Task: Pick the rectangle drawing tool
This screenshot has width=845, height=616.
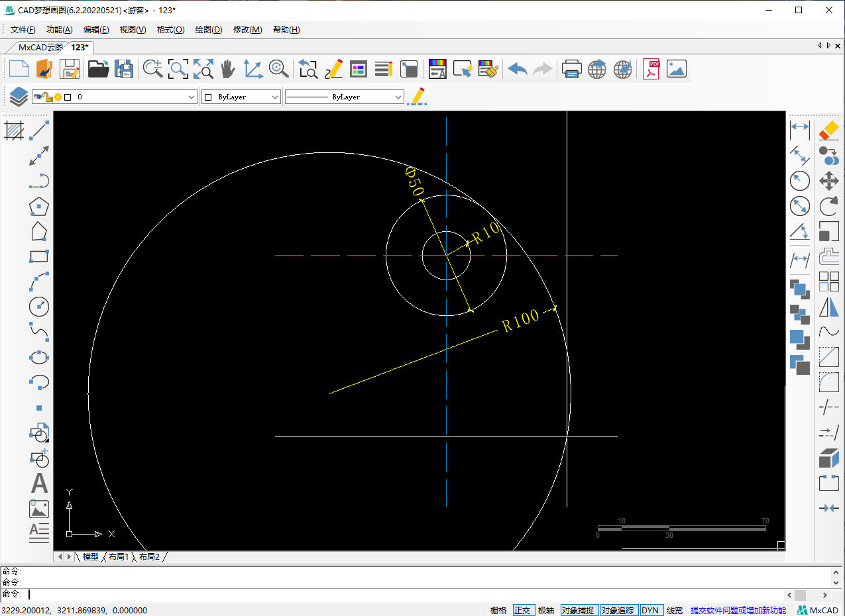Action: point(40,256)
